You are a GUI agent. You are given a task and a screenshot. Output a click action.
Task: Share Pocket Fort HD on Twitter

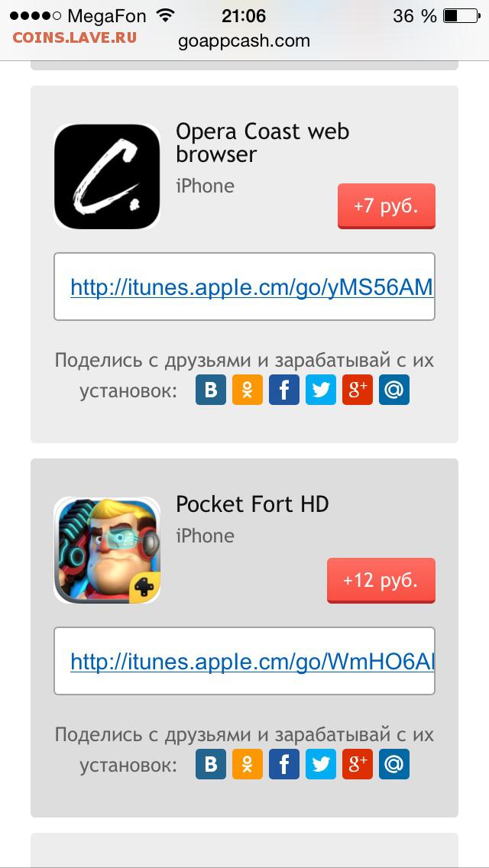[x=321, y=764]
